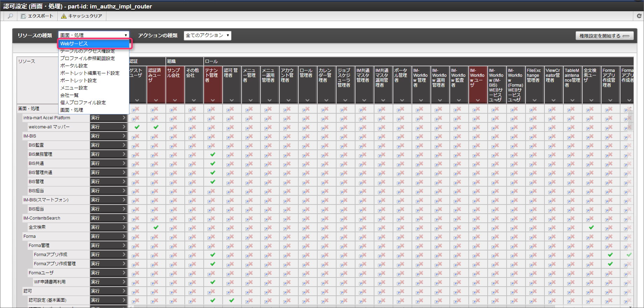The width and height of the screenshot is (644, 308).
Task: Toggle green check BIS共通 テナント管理者 cell
Action: point(213,163)
